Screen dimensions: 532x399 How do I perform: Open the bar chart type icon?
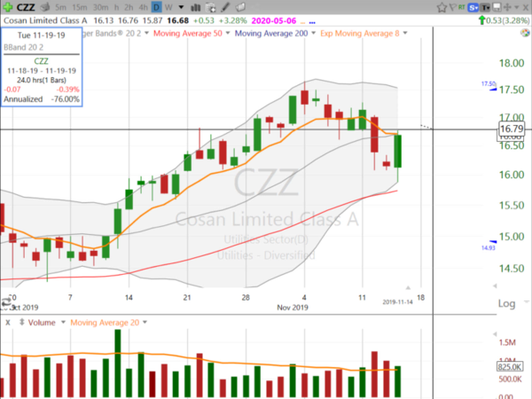(x=195, y=7)
